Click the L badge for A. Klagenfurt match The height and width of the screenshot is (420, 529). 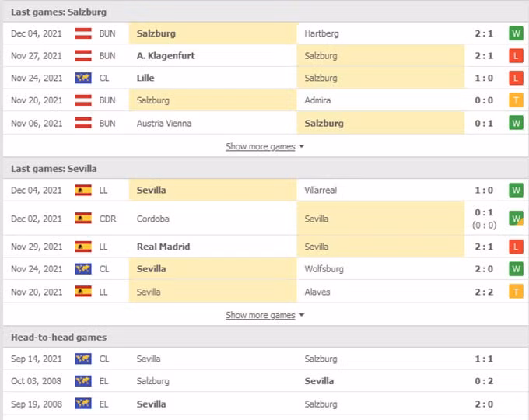pyautogui.click(x=516, y=56)
